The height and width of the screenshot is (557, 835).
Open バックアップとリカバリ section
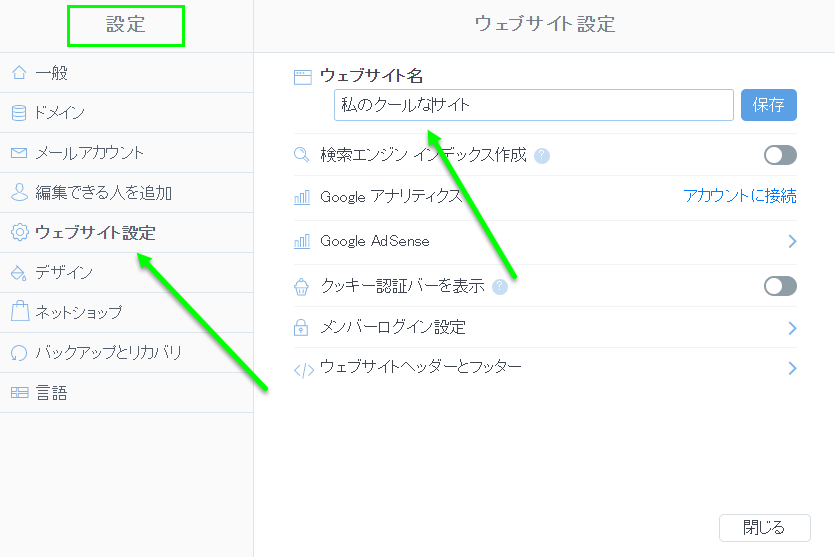click(126, 353)
